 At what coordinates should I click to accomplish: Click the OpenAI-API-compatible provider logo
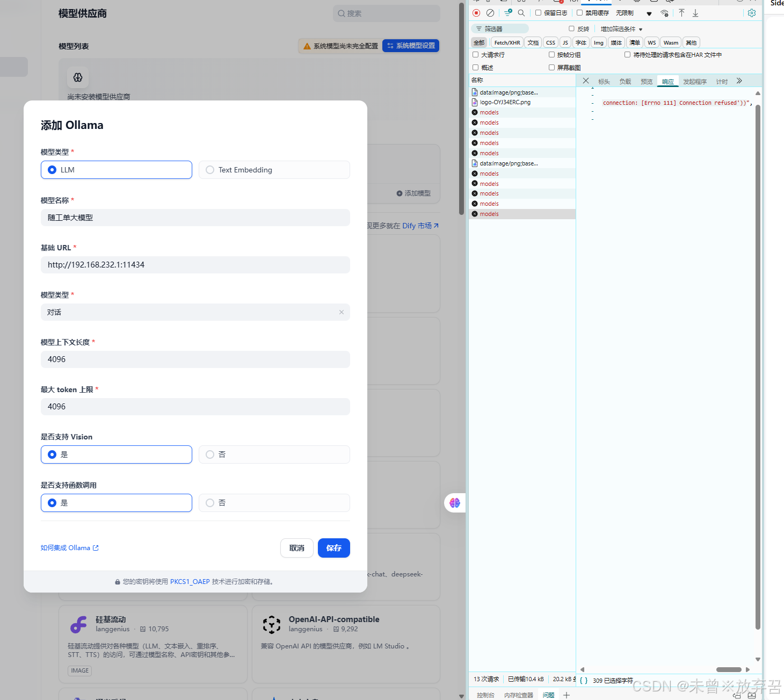tap(272, 625)
